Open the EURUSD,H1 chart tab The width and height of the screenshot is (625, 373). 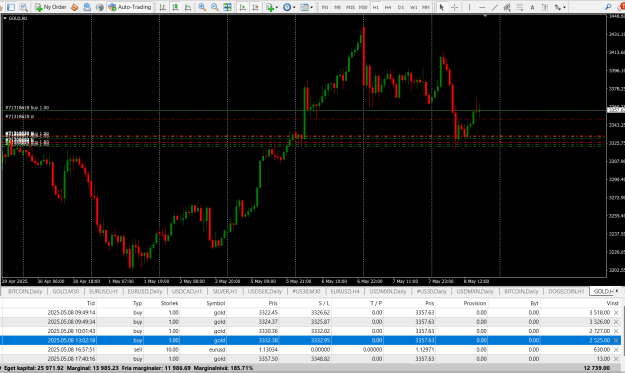pyautogui.click(x=103, y=291)
